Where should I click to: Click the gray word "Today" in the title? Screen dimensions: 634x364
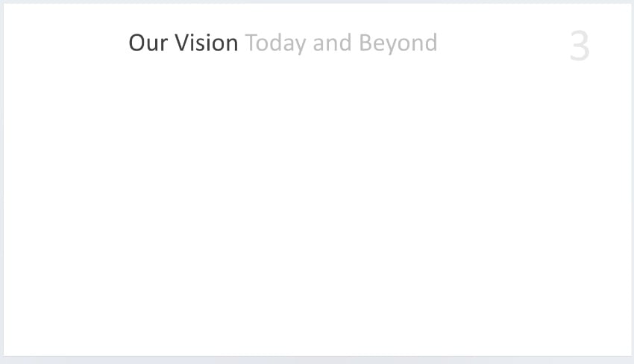(x=275, y=43)
